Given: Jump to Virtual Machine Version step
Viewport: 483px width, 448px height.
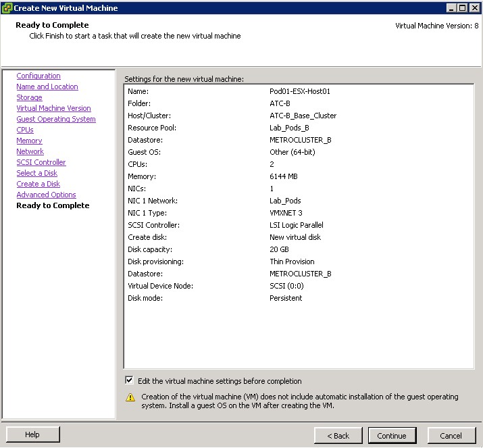Looking at the screenshot, I should pyautogui.click(x=53, y=108).
